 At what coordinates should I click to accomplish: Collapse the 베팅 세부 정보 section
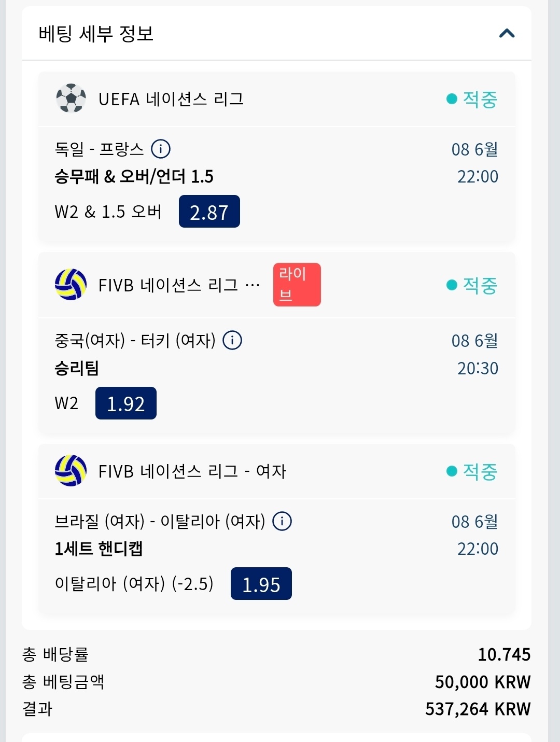coord(507,34)
